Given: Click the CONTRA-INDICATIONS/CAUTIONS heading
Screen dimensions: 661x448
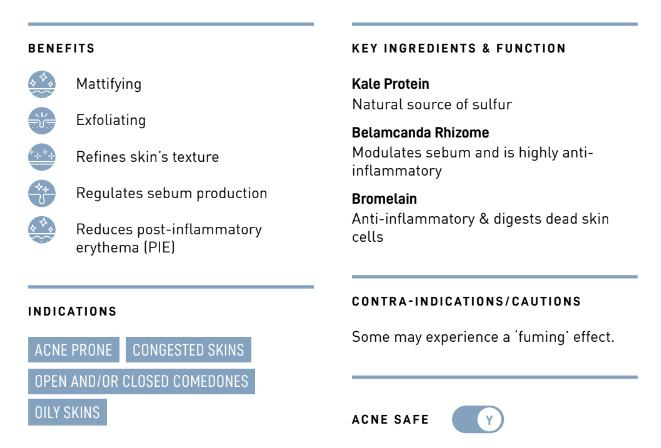Looking at the screenshot, I should coord(466,301).
